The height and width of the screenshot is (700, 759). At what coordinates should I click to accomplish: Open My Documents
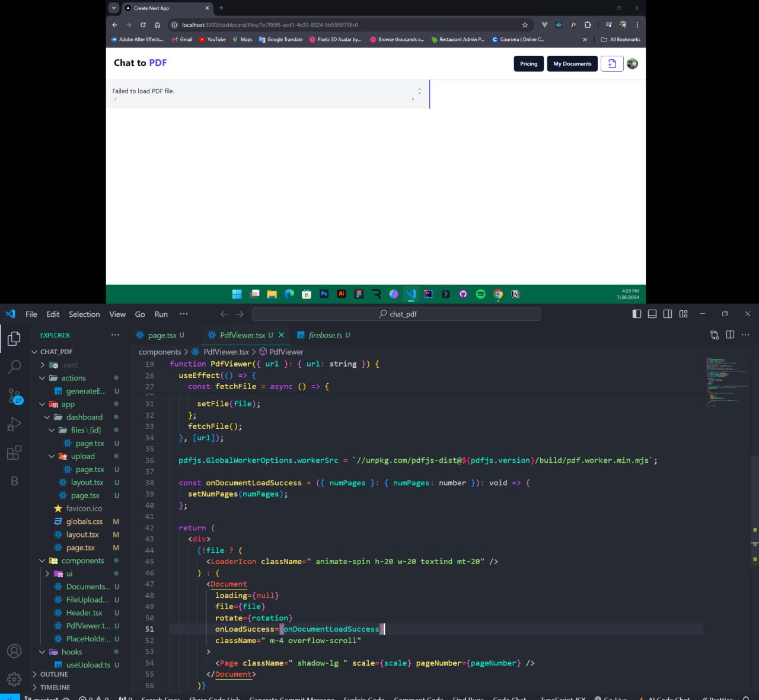tap(572, 63)
